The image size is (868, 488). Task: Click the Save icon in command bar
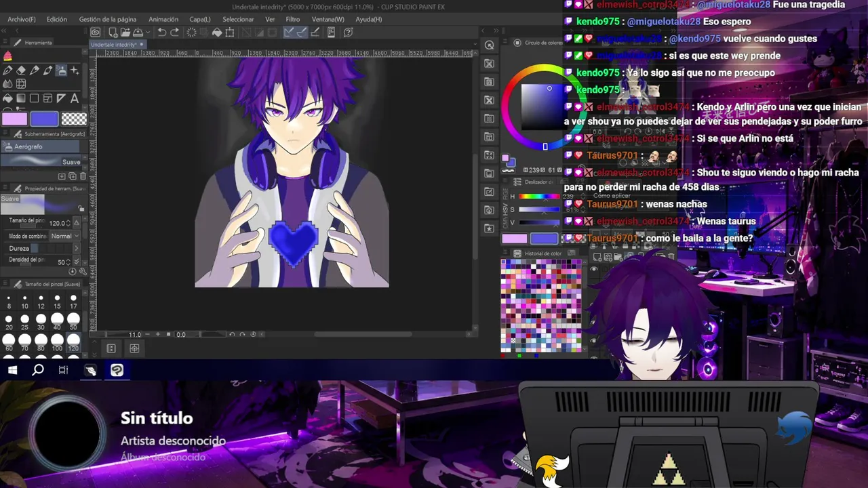(138, 32)
